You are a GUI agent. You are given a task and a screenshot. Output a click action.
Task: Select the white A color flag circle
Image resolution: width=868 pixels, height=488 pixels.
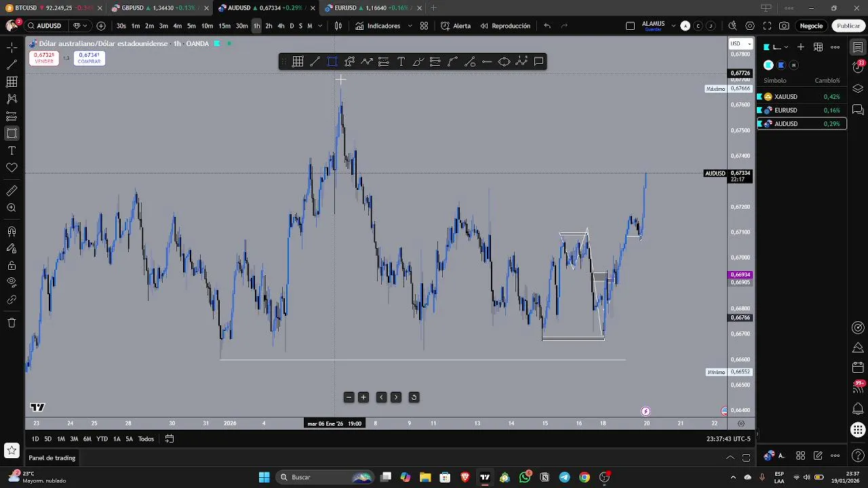[x=685, y=26]
